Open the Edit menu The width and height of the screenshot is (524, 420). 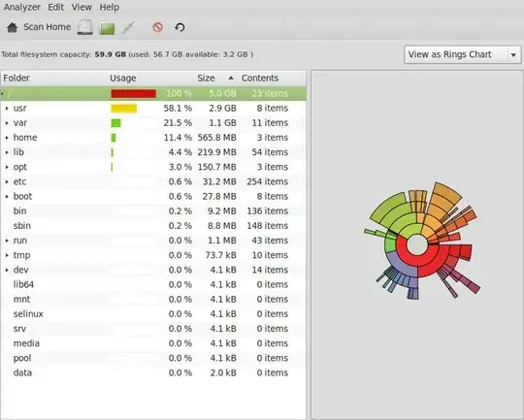coord(56,7)
